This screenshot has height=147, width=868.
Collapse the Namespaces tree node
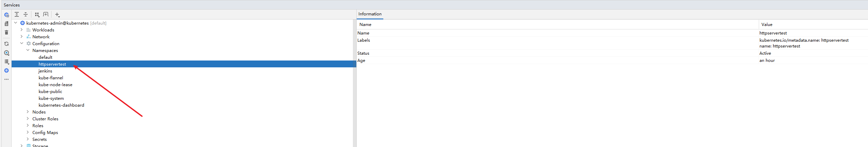pos(28,50)
